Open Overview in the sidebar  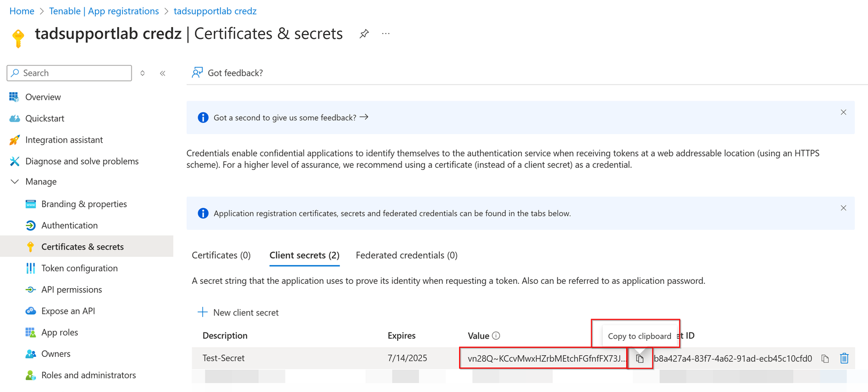point(43,97)
